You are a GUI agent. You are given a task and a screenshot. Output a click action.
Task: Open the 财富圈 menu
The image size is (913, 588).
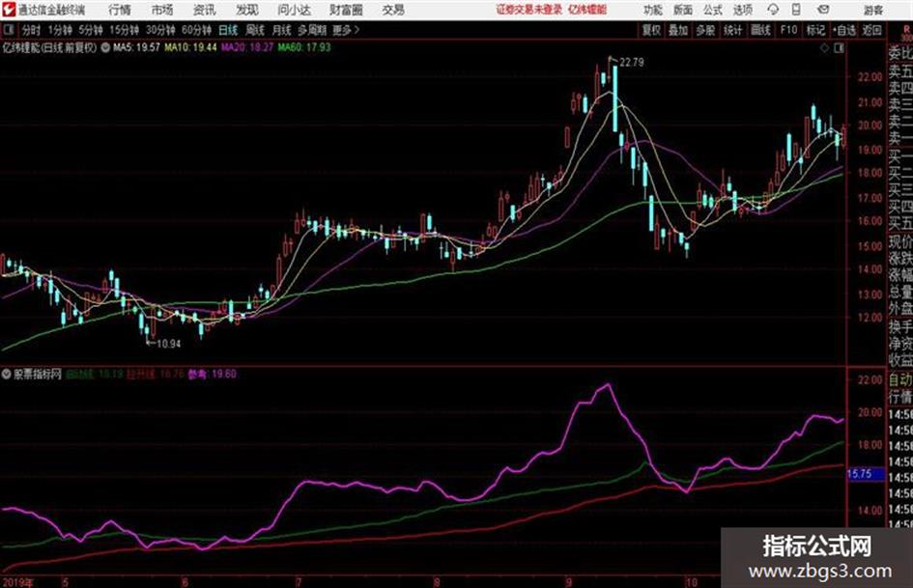[x=346, y=10]
